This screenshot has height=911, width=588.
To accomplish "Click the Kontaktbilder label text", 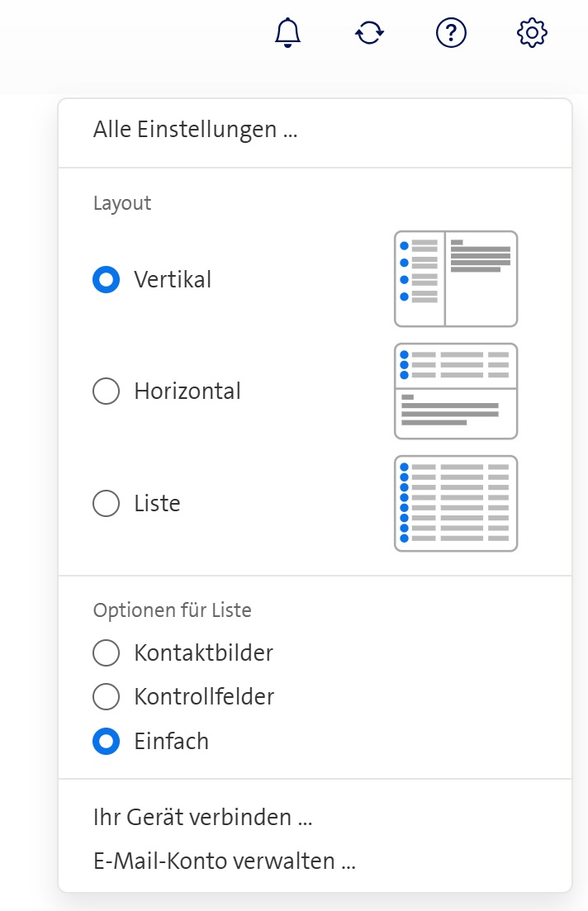I will tap(203, 653).
